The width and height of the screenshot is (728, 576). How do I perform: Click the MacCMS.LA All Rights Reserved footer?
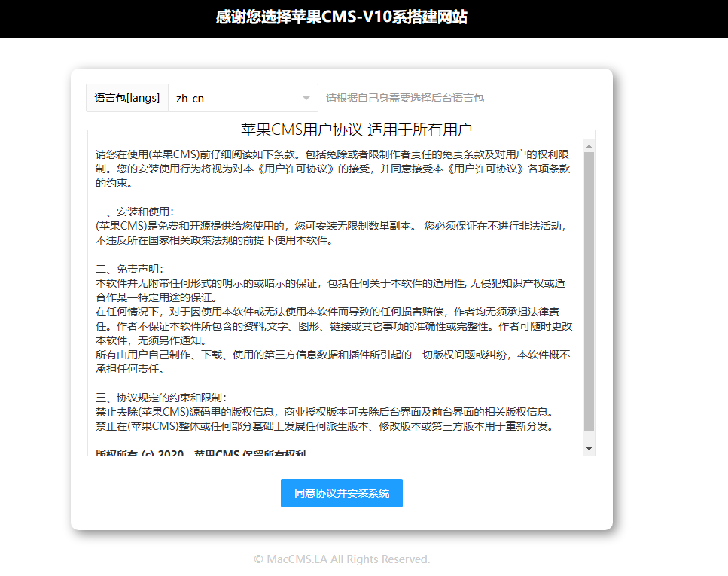(342, 559)
